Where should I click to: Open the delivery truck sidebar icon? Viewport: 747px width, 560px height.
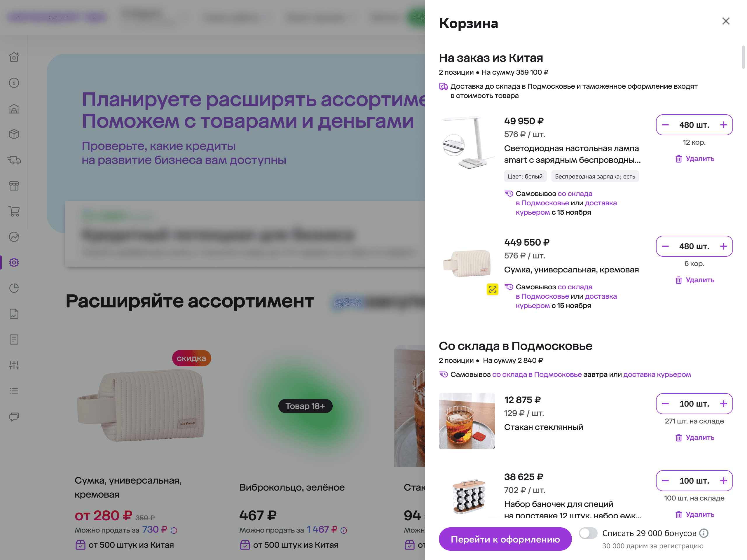pyautogui.click(x=14, y=160)
